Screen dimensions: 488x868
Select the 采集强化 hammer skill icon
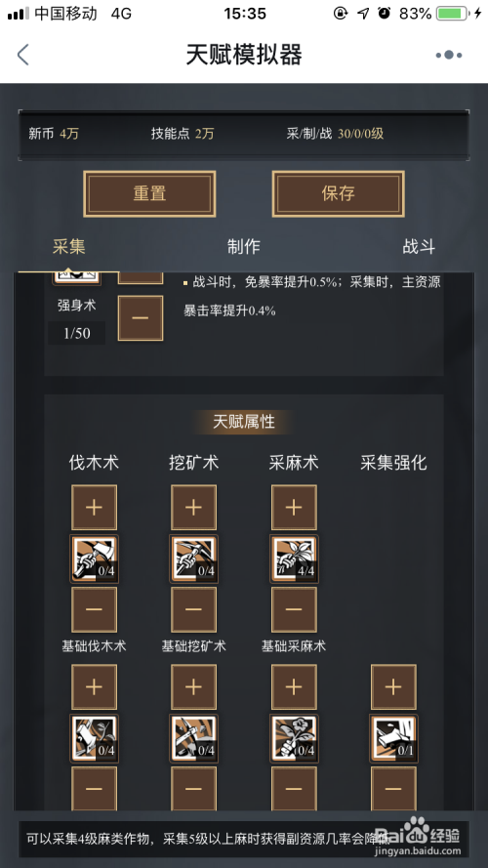[393, 738]
